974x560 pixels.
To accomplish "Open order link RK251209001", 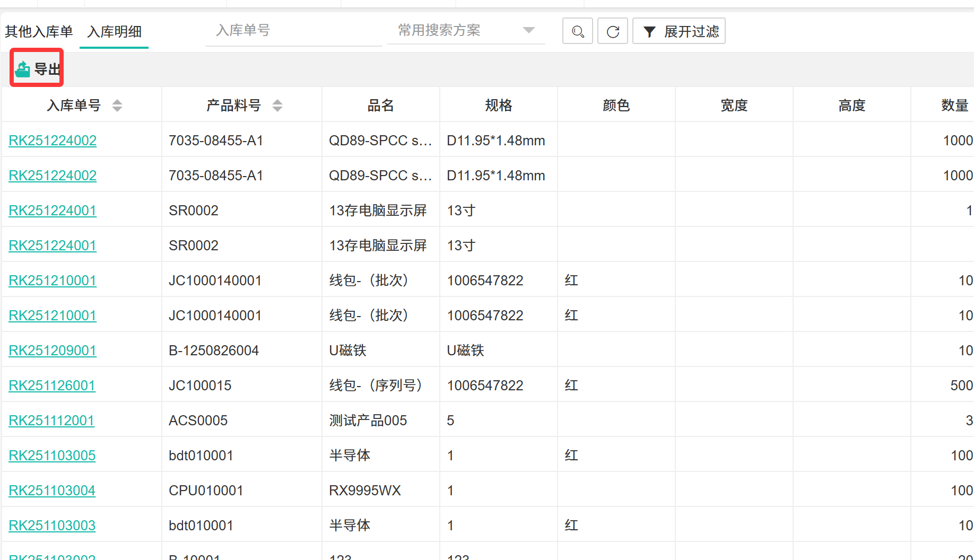I will (53, 351).
